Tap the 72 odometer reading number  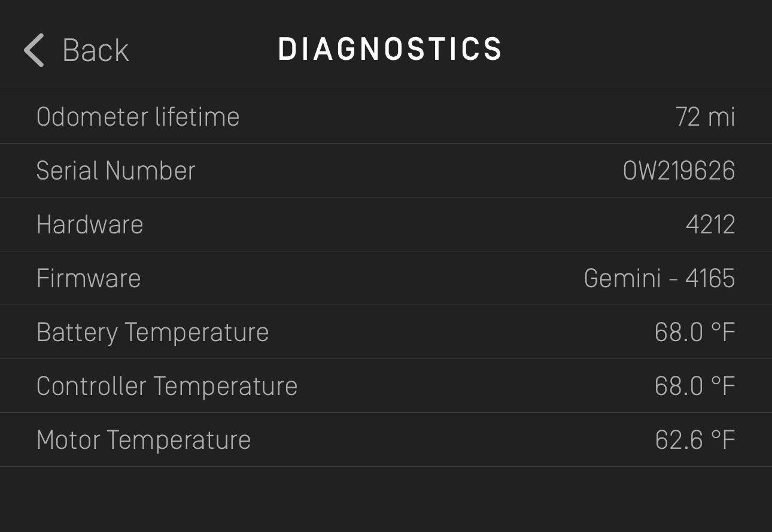point(688,117)
